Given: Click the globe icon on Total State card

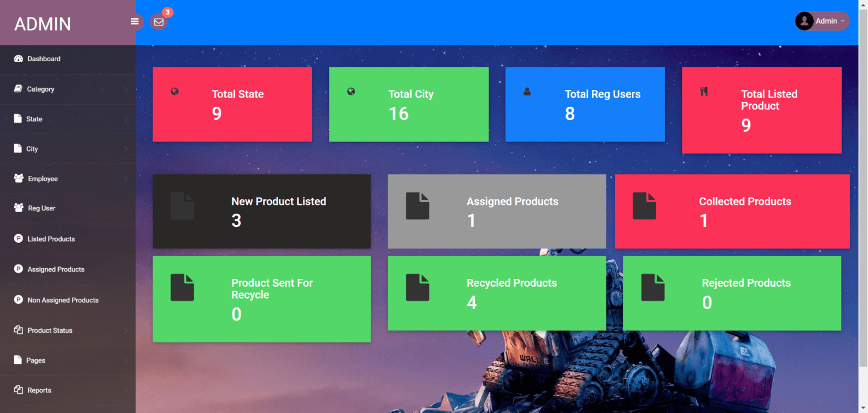Looking at the screenshot, I should point(175,91).
